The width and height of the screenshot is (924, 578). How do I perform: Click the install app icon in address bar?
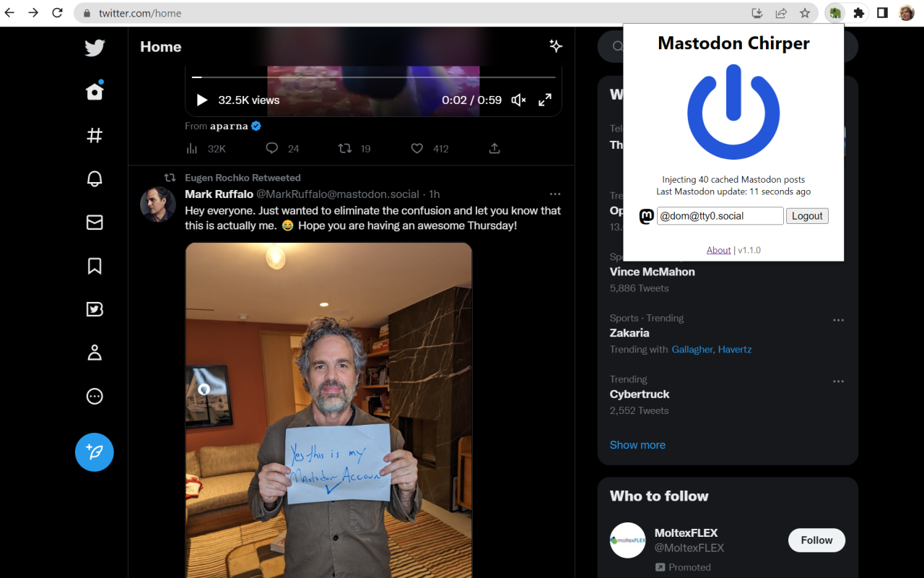(x=757, y=13)
